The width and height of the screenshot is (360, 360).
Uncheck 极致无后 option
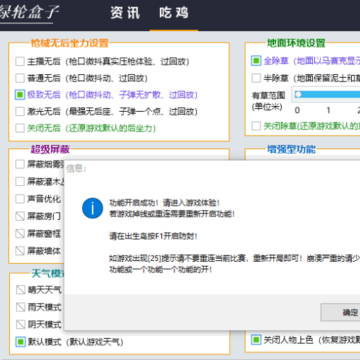20,95
